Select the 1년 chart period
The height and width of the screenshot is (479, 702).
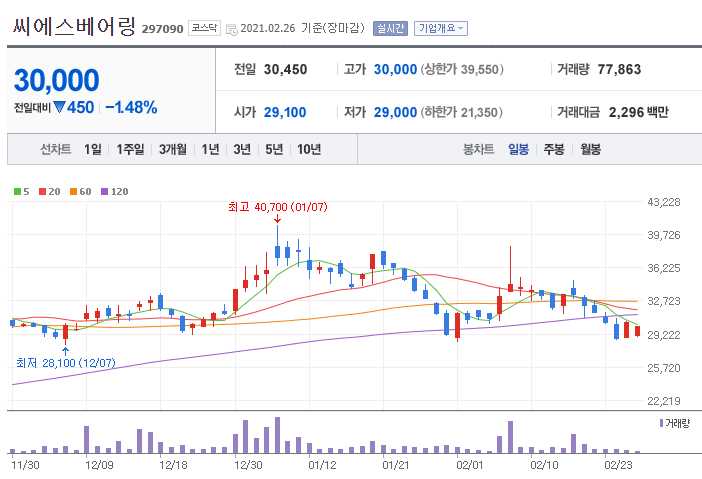(210, 149)
